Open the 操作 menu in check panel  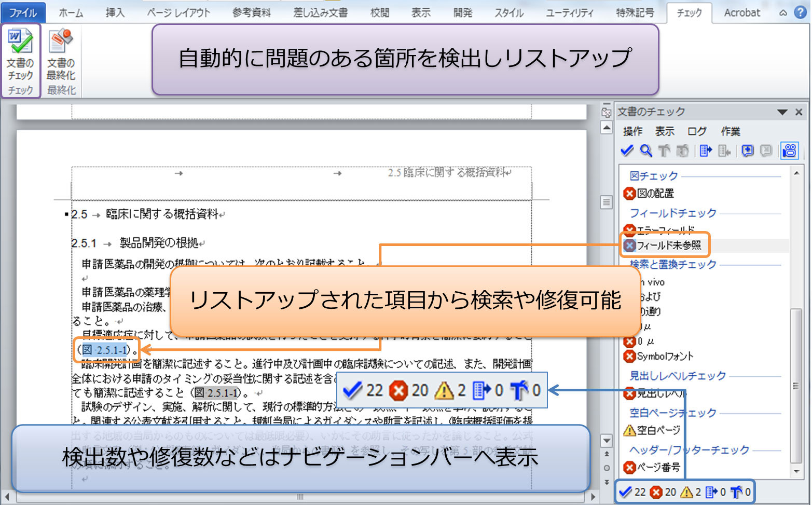pyautogui.click(x=632, y=131)
